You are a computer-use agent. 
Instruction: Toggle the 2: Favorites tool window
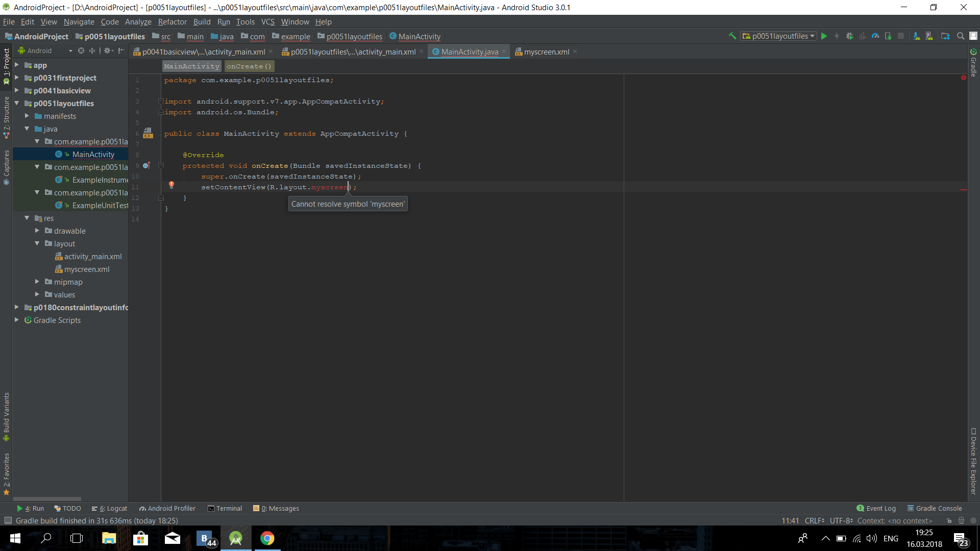(x=6, y=474)
